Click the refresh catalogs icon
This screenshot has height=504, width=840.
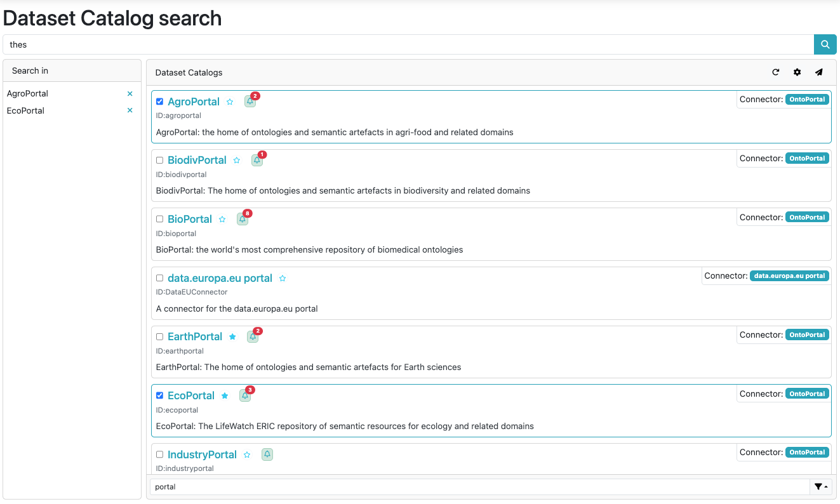tap(775, 72)
